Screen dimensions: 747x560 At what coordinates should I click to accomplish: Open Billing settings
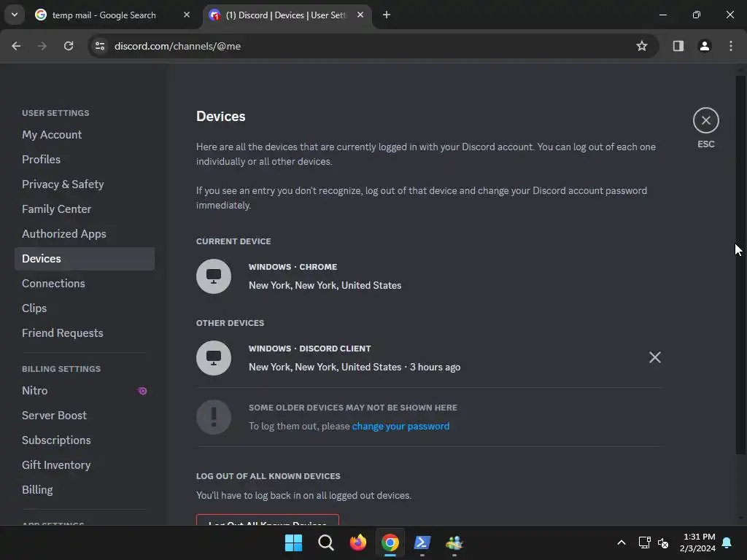click(x=85, y=489)
